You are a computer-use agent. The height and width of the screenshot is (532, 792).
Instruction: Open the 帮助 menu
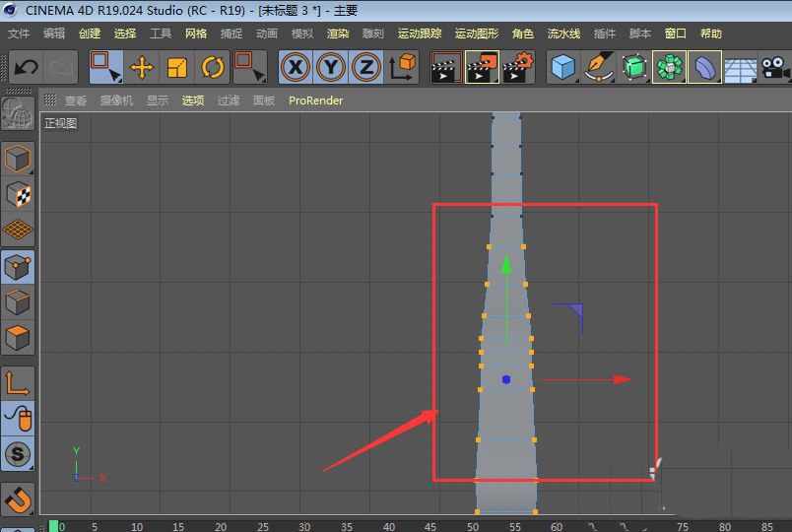click(x=710, y=33)
